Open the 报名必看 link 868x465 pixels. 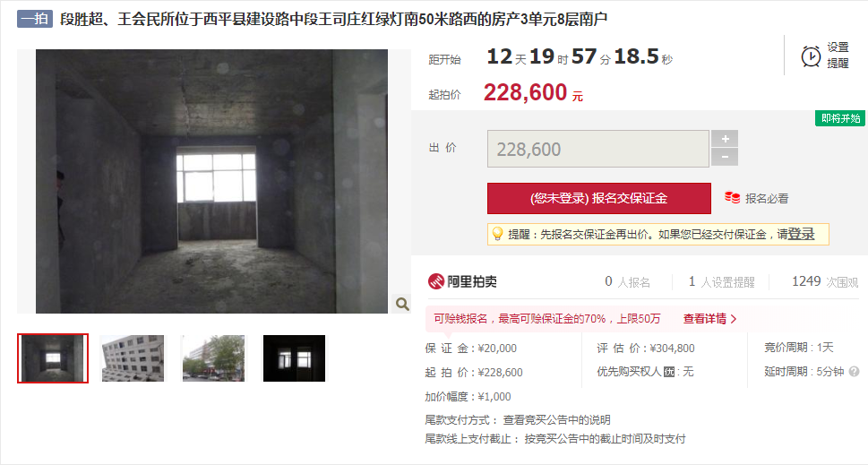[767, 198]
